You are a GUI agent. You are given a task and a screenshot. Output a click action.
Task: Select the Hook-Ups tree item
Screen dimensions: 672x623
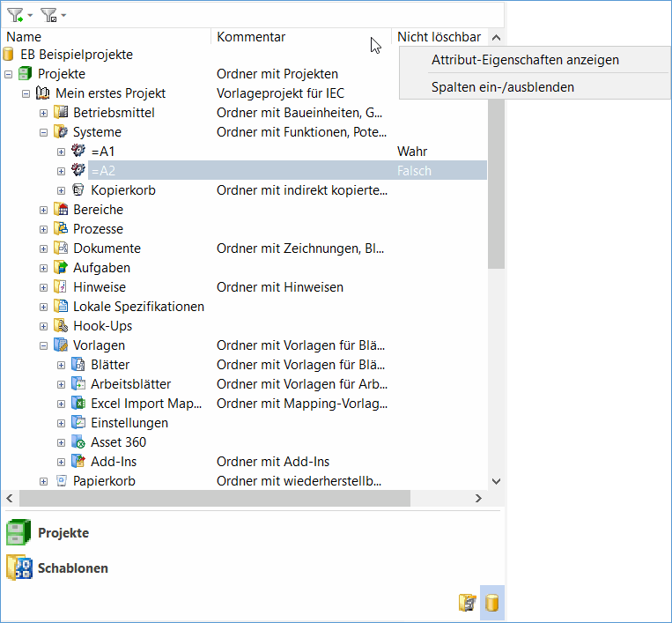click(102, 326)
